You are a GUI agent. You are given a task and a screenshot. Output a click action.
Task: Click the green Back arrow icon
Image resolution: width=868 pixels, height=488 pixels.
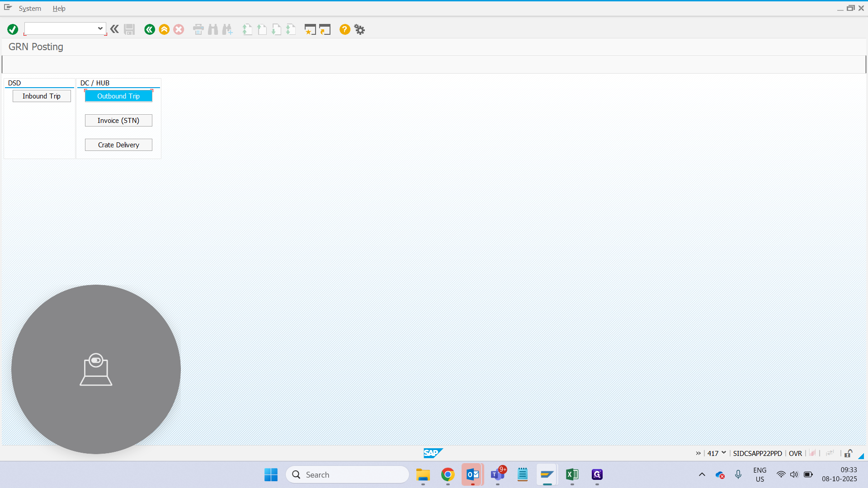click(150, 29)
